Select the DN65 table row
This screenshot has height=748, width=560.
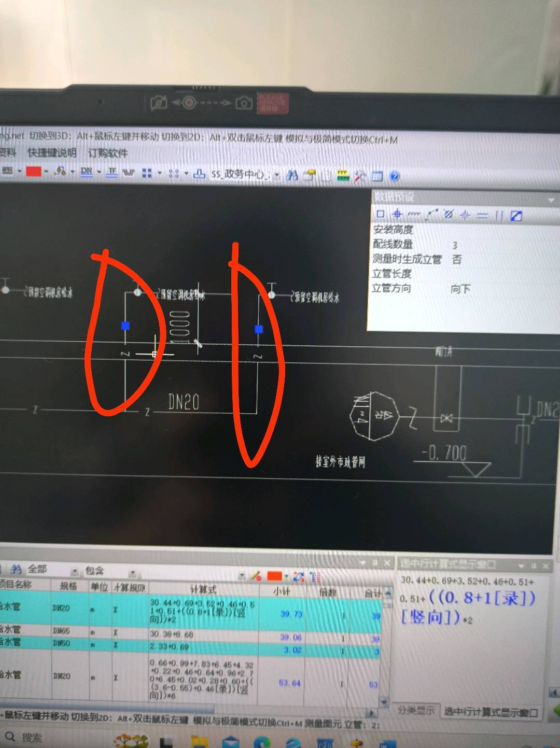point(189,633)
